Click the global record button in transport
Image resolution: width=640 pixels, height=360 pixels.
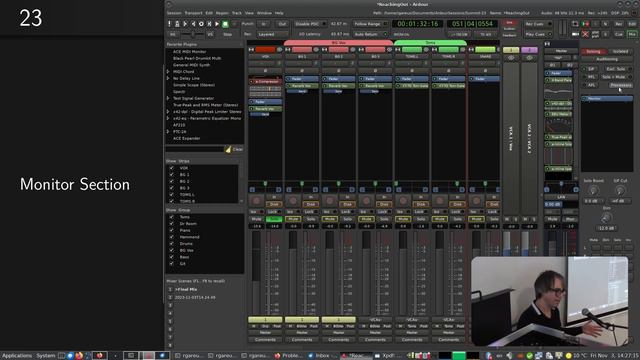click(234, 24)
